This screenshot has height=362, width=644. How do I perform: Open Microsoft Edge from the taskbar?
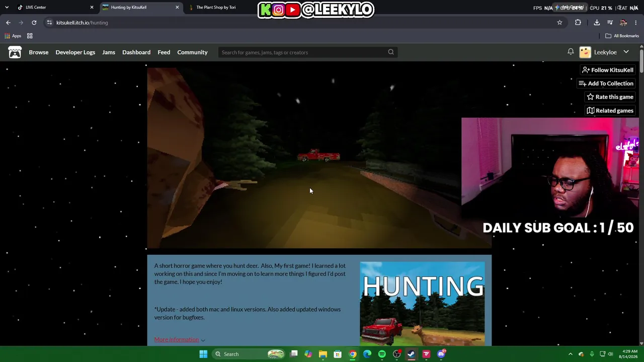(x=367, y=354)
